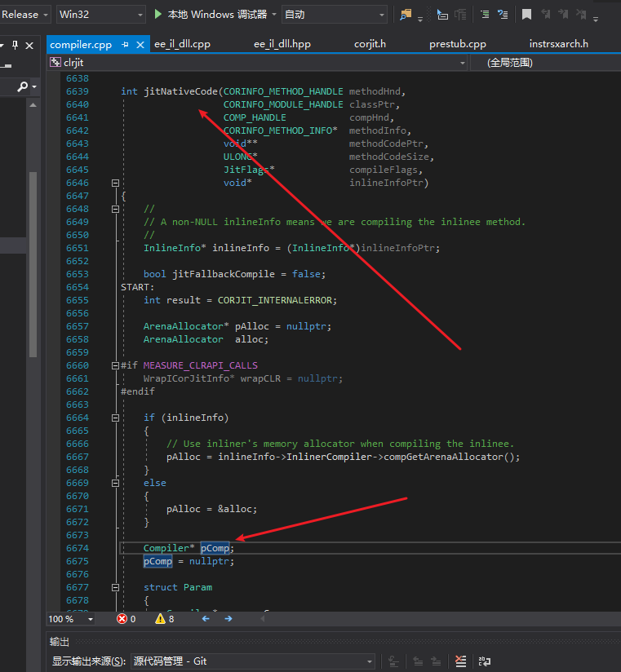The width and height of the screenshot is (621, 672).
Task: Go to the previous bookmark
Action: coord(546,15)
